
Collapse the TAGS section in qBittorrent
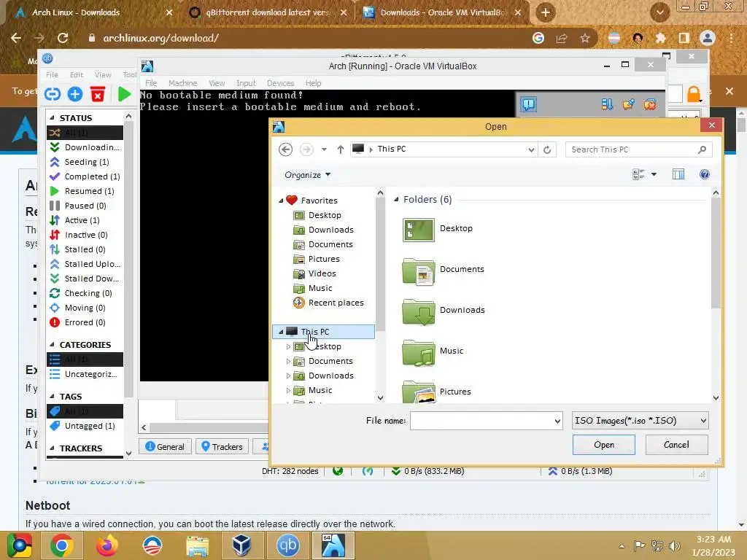pos(52,396)
